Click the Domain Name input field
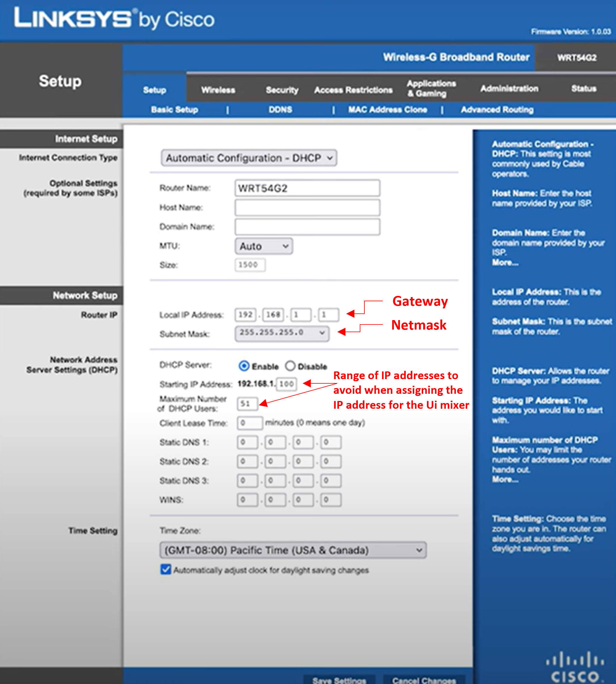This screenshot has height=684, width=616. coord(307,227)
